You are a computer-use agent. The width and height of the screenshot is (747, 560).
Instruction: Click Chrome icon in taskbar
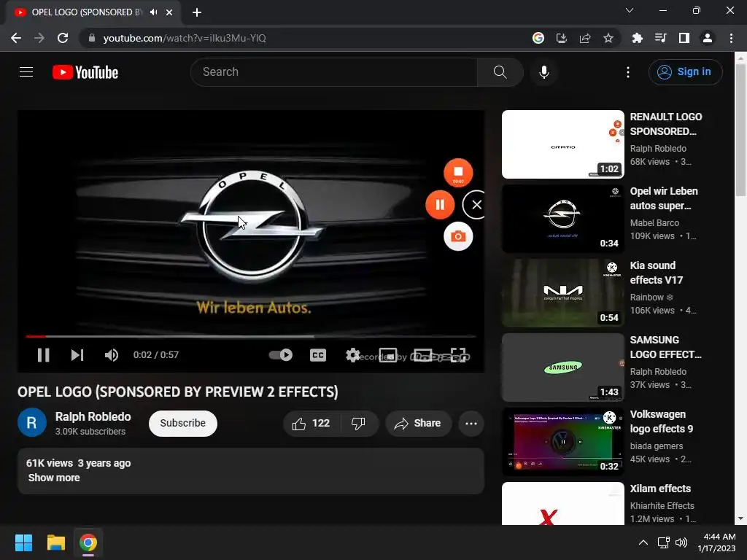click(88, 542)
